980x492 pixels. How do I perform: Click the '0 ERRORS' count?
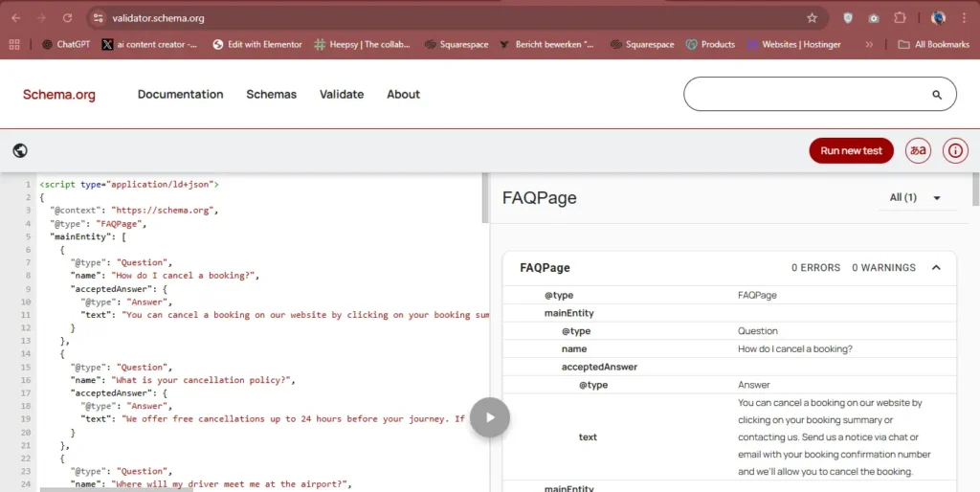pyautogui.click(x=815, y=268)
